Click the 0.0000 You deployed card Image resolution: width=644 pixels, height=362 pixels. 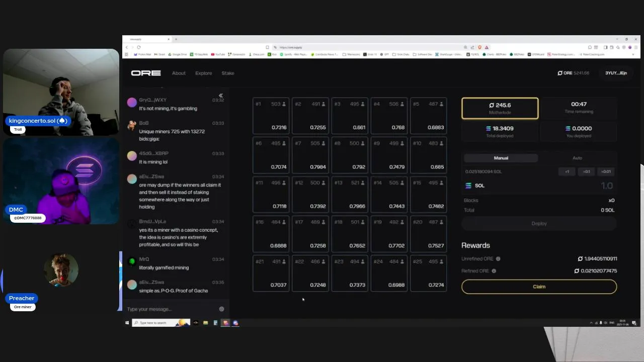coord(579,131)
